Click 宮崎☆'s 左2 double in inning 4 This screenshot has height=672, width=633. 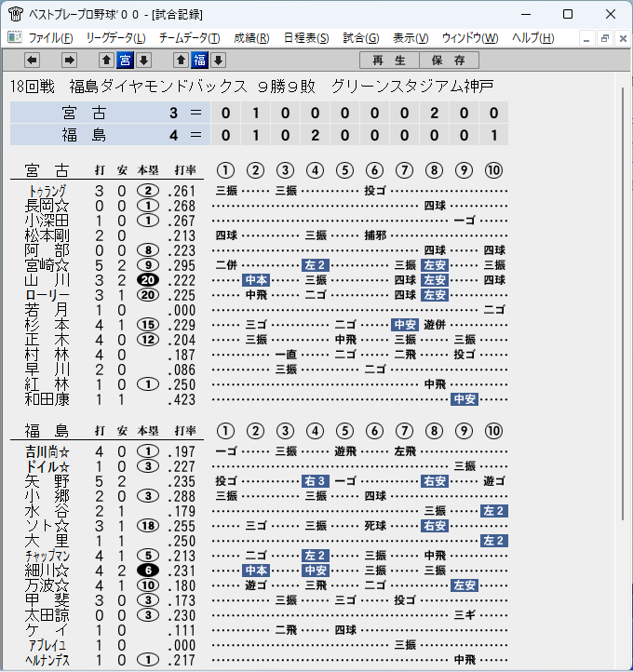coord(316,265)
